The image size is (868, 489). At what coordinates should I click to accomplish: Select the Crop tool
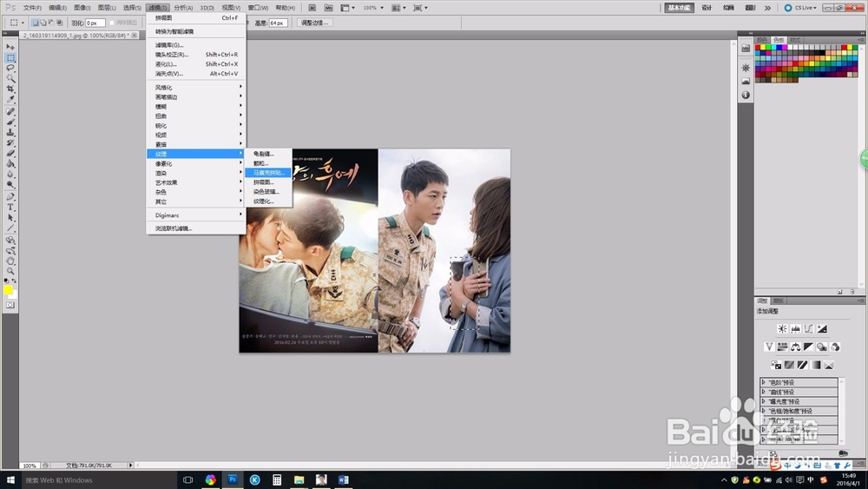[x=10, y=89]
